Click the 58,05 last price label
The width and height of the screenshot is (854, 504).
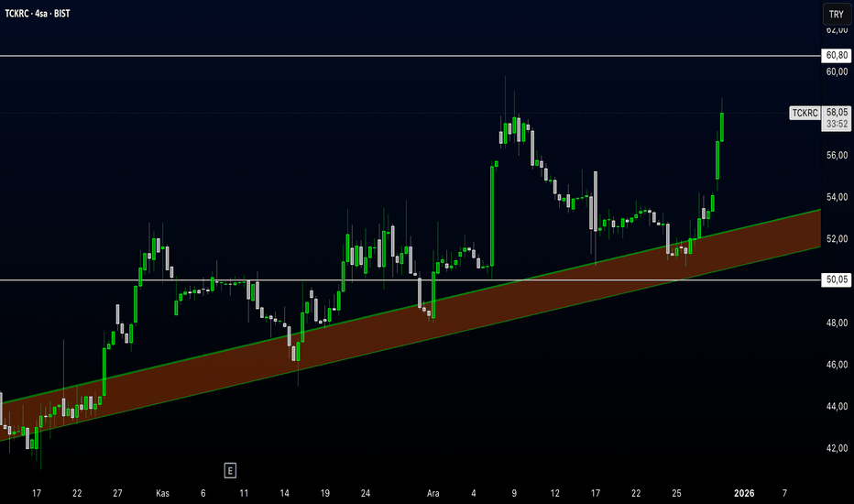837,112
